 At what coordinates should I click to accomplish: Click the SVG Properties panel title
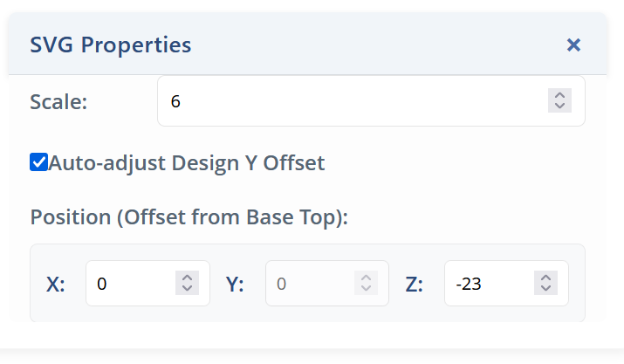[111, 45]
